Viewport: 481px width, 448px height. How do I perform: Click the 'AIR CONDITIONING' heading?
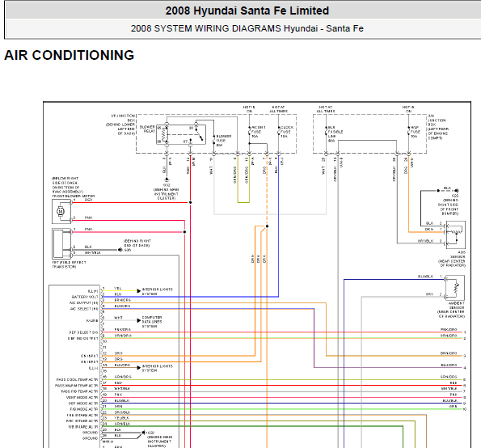(70, 55)
